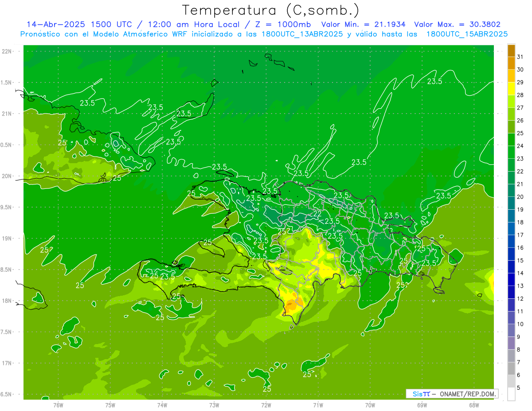Click the "68W" longitude axis label
The image size is (532, 411).
tap(474, 405)
